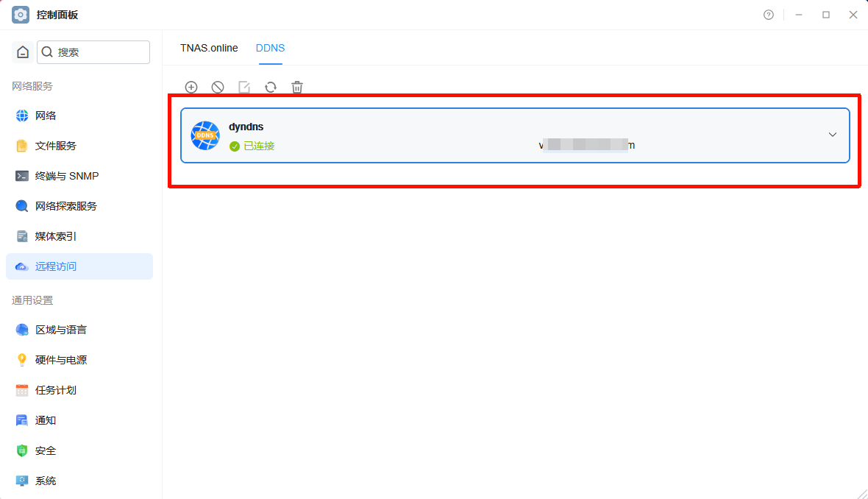The width and height of the screenshot is (868, 499).
Task: Expand the dyndns entry chevron
Action: [x=833, y=135]
